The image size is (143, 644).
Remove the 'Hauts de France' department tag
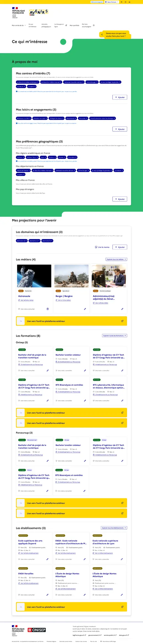[x=29, y=170]
